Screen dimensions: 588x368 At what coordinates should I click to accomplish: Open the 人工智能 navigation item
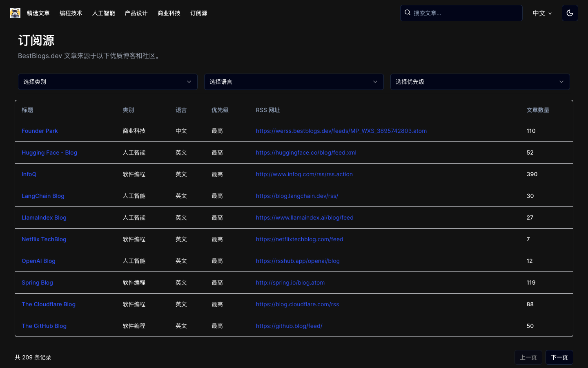coord(104,13)
